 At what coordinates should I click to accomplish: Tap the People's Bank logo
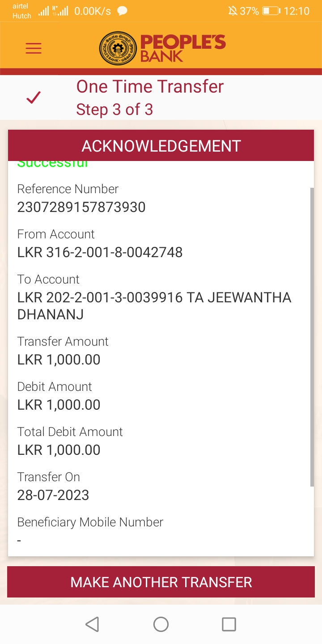pyautogui.click(x=162, y=48)
